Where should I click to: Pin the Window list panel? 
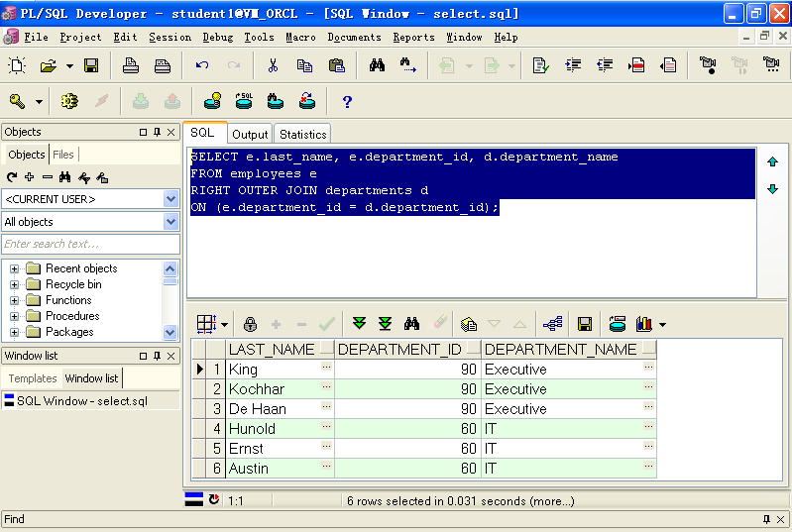[157, 356]
